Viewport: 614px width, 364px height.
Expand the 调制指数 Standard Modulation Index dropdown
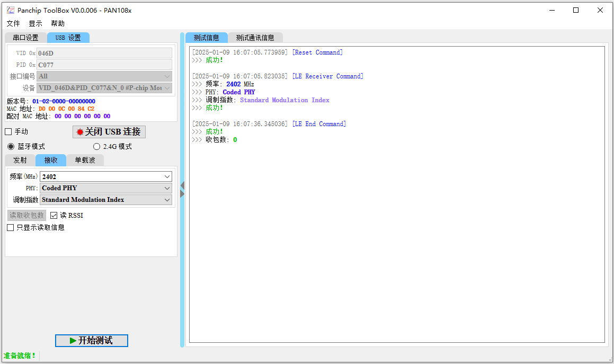point(106,199)
